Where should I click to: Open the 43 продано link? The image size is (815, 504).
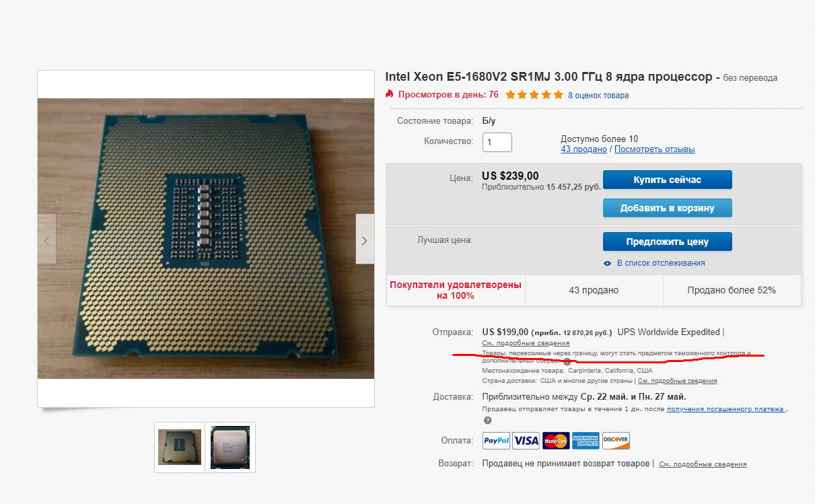(x=583, y=149)
